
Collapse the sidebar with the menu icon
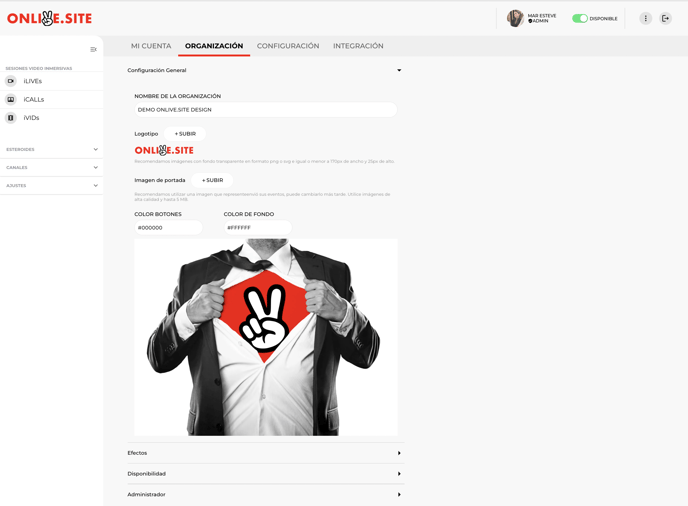[94, 49]
